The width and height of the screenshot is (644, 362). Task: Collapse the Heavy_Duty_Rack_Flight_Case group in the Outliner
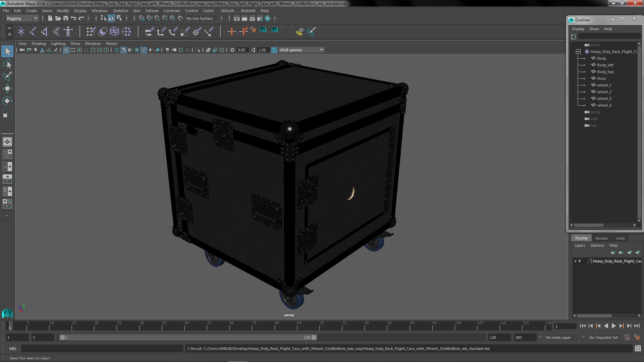[x=578, y=52]
